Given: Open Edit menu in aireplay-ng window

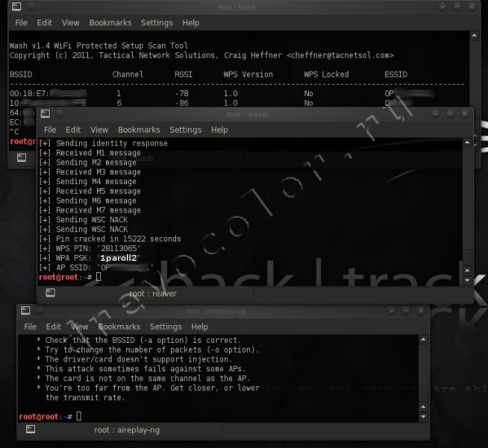Looking at the screenshot, I should (x=53, y=327).
